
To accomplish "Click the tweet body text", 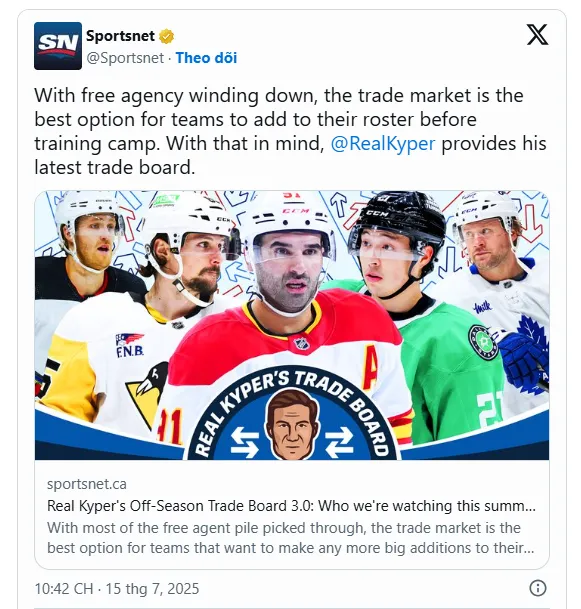I will (290, 131).
